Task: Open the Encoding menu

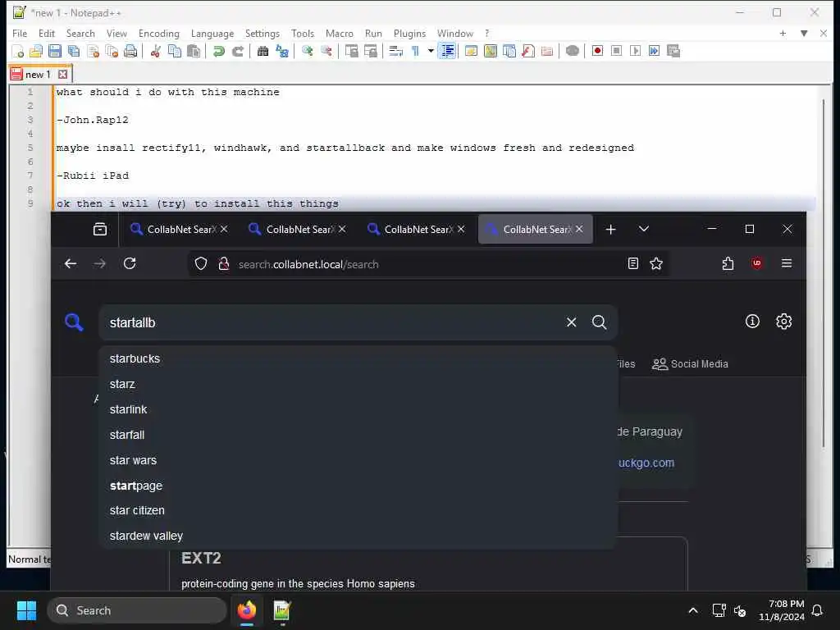Action: coord(158,33)
